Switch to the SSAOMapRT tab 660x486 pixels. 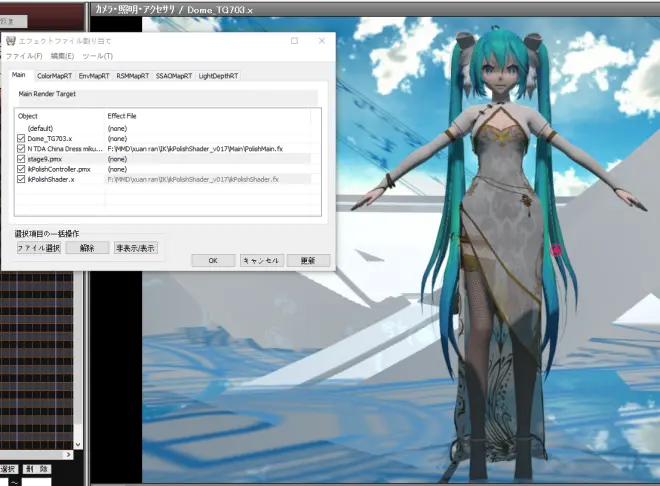174,76
